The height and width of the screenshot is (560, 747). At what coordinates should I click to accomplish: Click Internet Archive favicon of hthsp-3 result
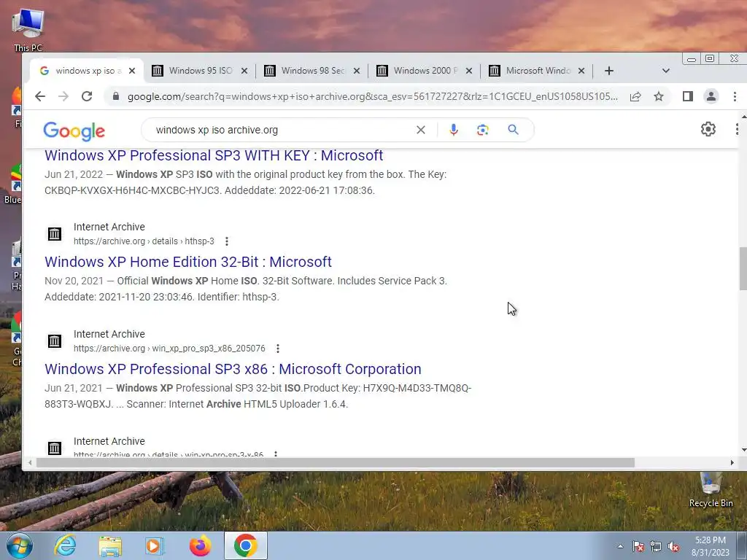54,234
